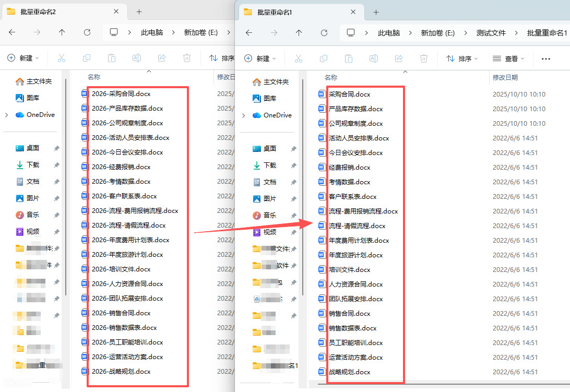
Task: Open 主文件夹 in 批量重命名2 sidebar
Action: coord(34,81)
